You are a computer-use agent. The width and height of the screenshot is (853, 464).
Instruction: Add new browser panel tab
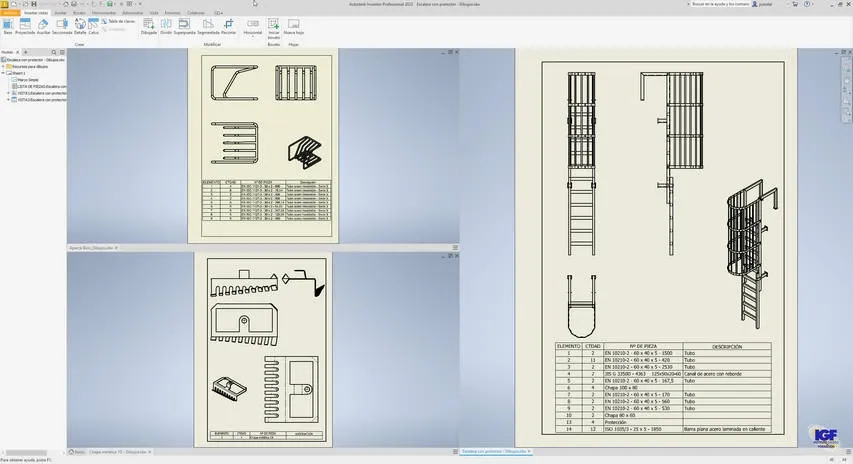pos(26,52)
